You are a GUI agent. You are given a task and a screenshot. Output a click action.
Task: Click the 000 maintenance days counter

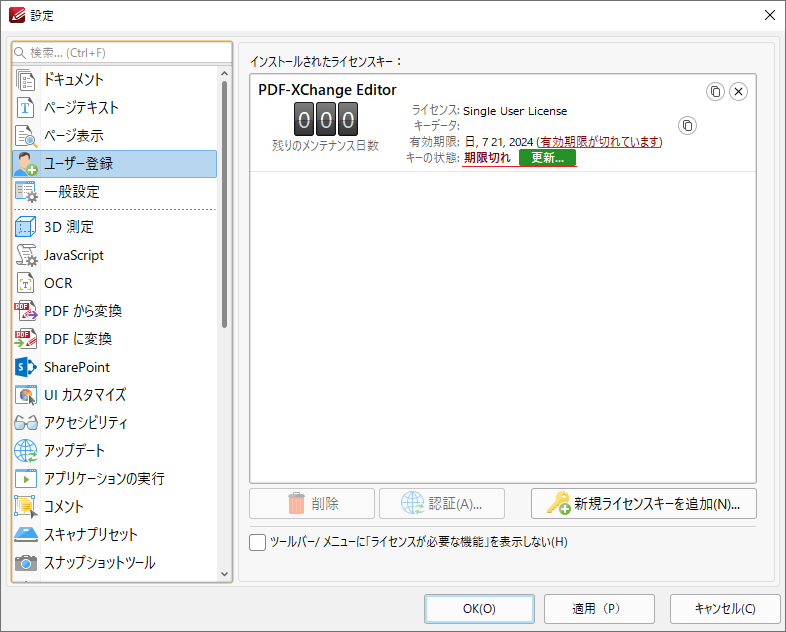[x=326, y=119]
